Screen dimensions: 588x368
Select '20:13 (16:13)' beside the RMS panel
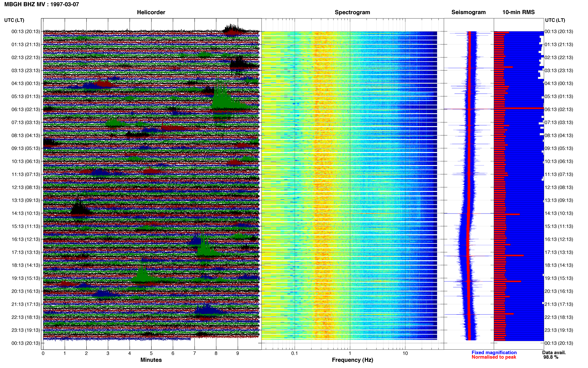pos(559,291)
